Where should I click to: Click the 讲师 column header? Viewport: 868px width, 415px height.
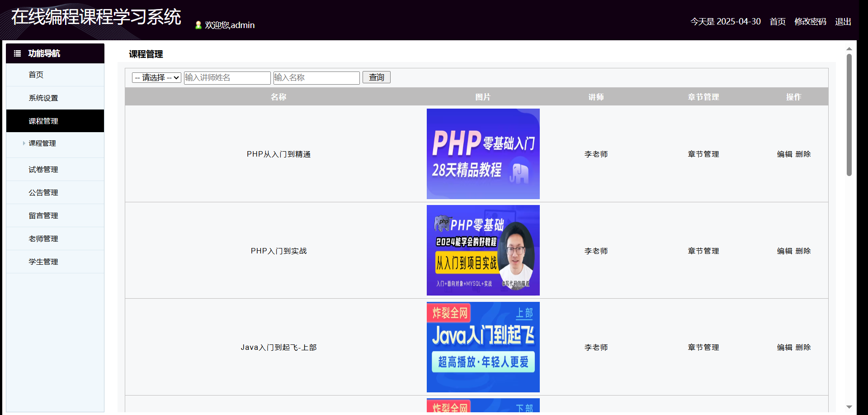point(596,97)
